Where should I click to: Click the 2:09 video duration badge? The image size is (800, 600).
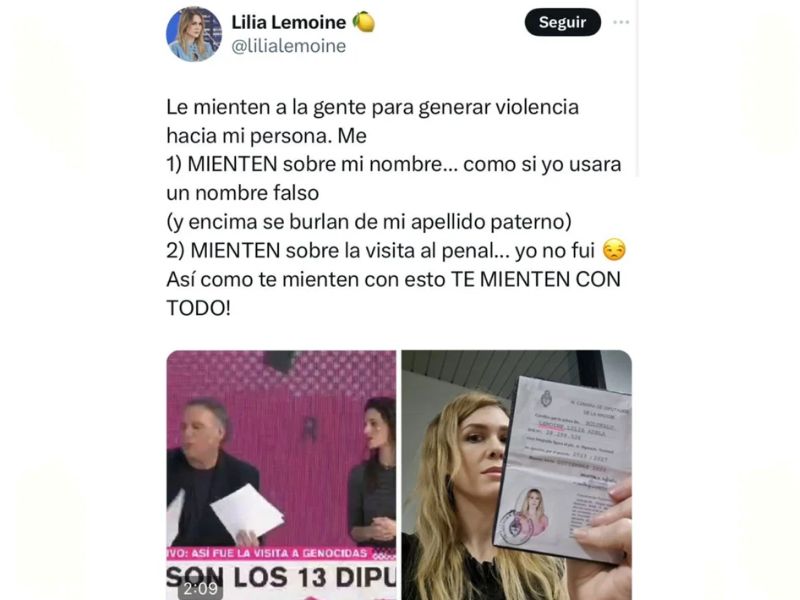(x=201, y=588)
